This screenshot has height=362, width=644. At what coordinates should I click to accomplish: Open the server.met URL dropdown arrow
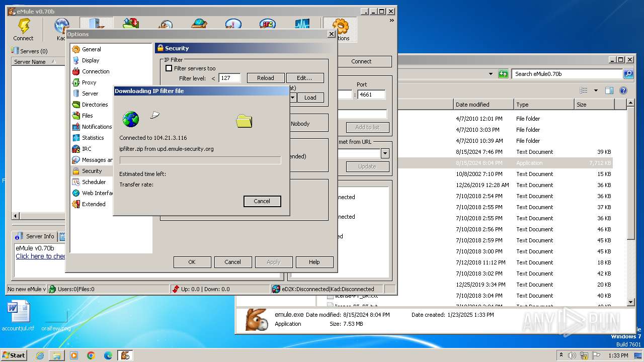(385, 154)
